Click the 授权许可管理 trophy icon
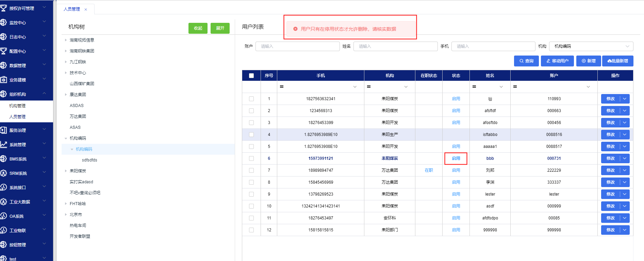Image resolution: width=644 pixels, height=261 pixels. coord(3,8)
